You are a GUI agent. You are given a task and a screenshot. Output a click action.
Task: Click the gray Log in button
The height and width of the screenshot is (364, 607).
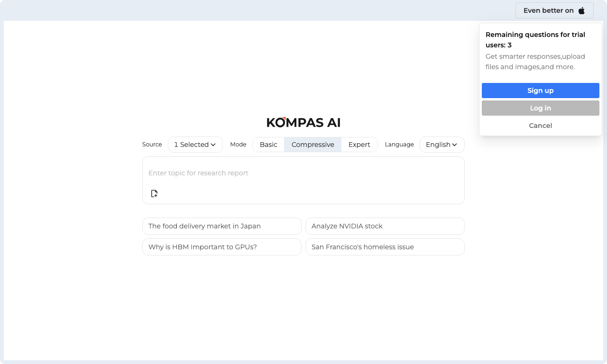click(x=541, y=108)
